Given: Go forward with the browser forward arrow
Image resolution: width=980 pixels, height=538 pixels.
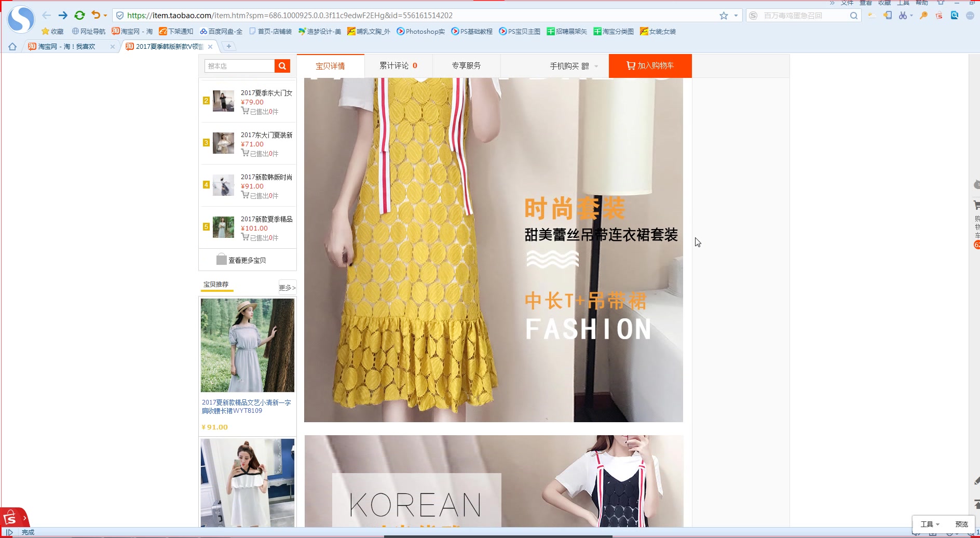Looking at the screenshot, I should click(x=63, y=16).
